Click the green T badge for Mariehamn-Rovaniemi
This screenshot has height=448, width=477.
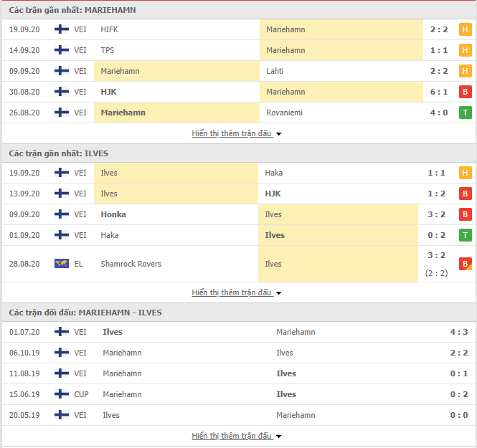tap(465, 113)
